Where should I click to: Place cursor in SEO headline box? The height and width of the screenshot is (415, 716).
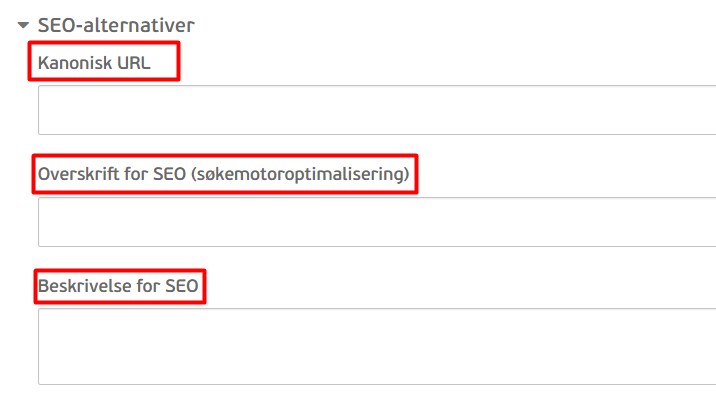(x=377, y=222)
